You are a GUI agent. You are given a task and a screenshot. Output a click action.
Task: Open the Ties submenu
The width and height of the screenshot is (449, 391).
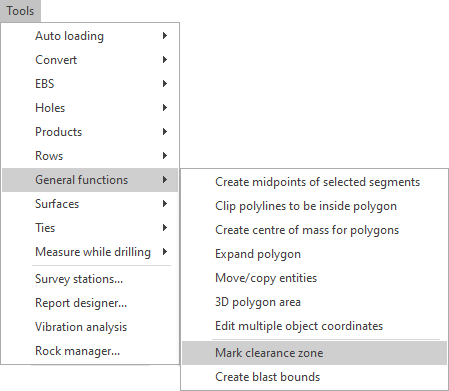90,228
